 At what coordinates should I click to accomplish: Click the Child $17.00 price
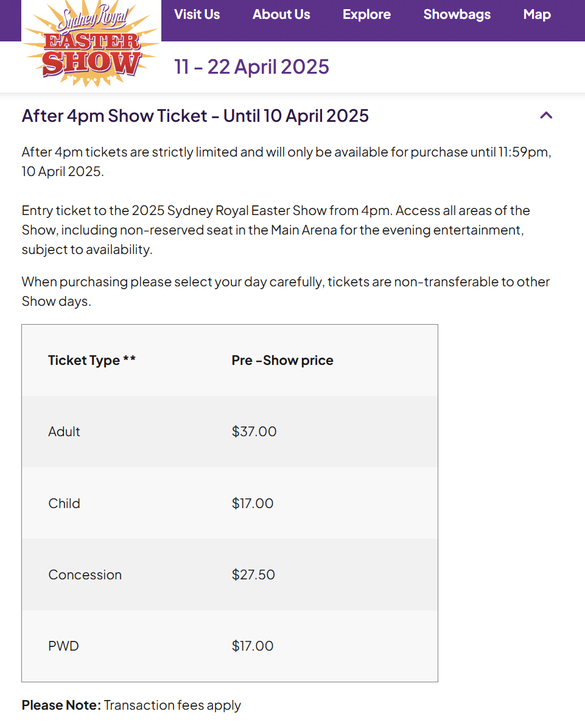pos(253,503)
